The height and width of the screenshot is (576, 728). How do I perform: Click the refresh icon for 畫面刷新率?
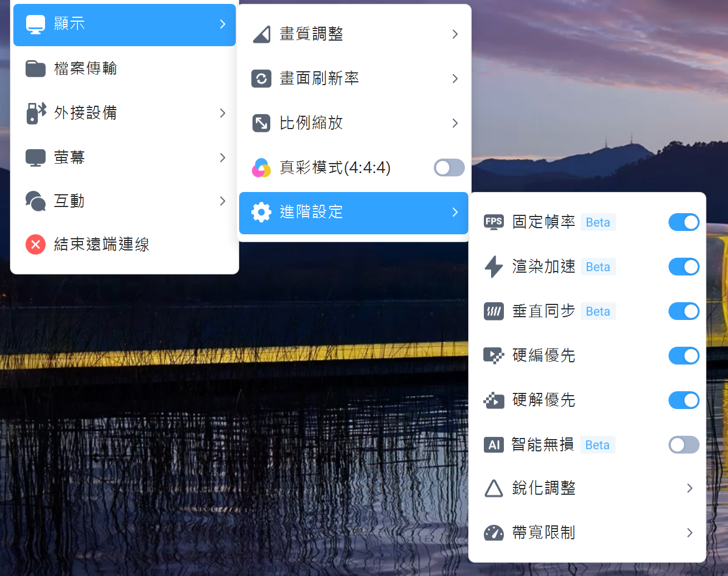click(261, 78)
